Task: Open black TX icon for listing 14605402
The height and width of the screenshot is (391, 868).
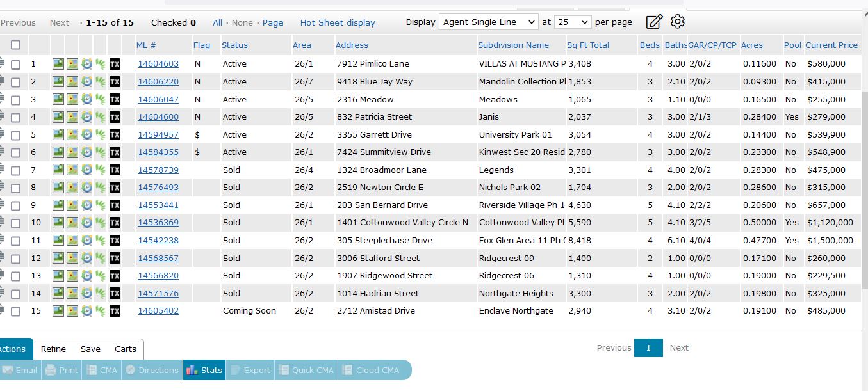Action: point(115,311)
